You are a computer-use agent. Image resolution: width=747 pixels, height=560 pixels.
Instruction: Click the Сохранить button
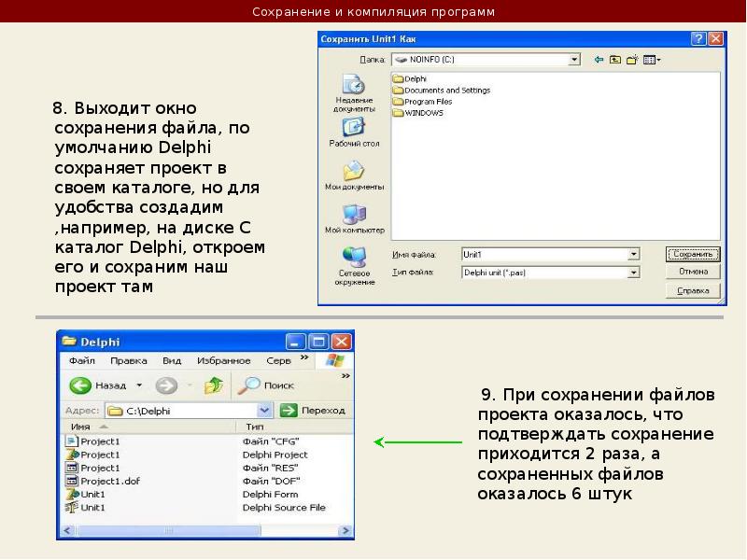click(x=693, y=254)
